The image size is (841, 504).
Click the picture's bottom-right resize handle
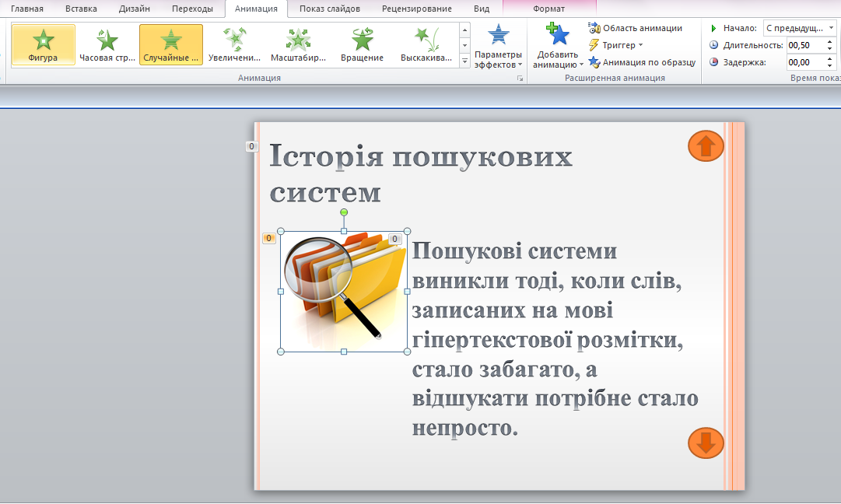click(407, 352)
